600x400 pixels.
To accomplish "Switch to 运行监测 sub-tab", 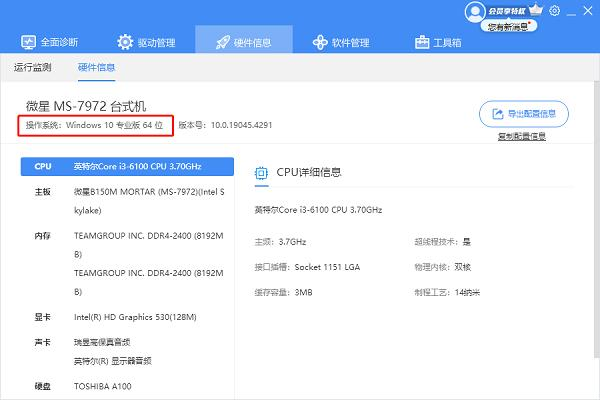I will pos(33,67).
